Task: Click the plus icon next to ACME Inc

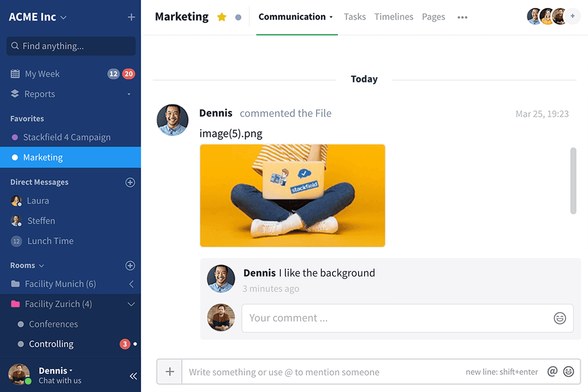Action: point(131,17)
